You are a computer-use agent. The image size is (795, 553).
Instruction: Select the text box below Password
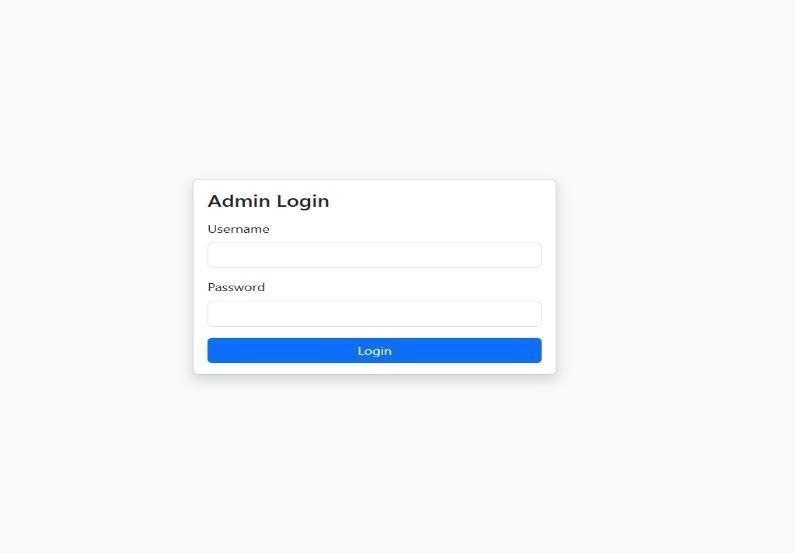(x=374, y=314)
